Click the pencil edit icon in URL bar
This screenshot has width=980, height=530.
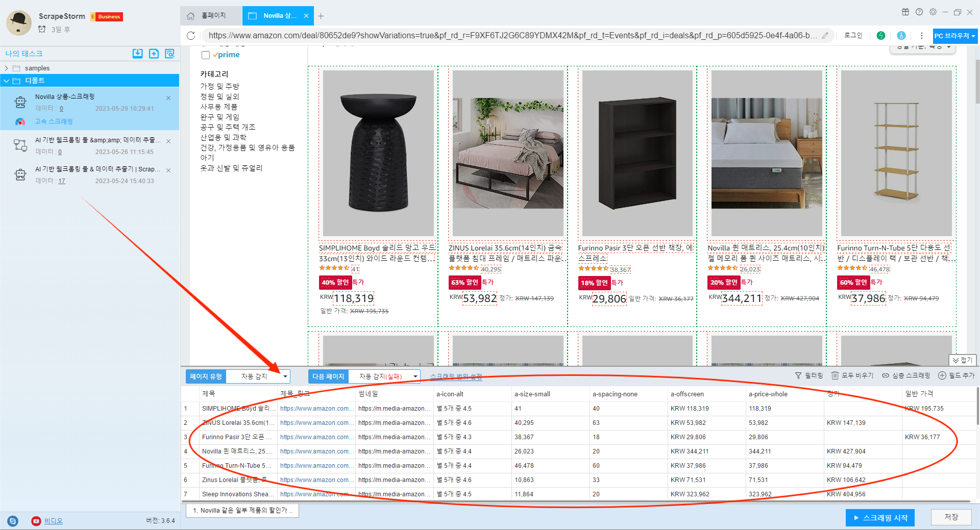[x=825, y=36]
